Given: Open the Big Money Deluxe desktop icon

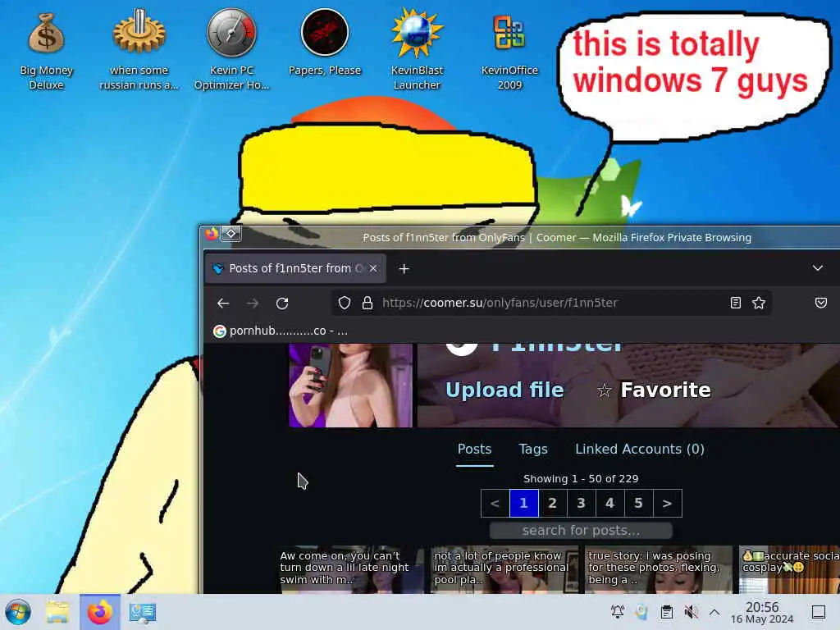Looking at the screenshot, I should (x=46, y=50).
